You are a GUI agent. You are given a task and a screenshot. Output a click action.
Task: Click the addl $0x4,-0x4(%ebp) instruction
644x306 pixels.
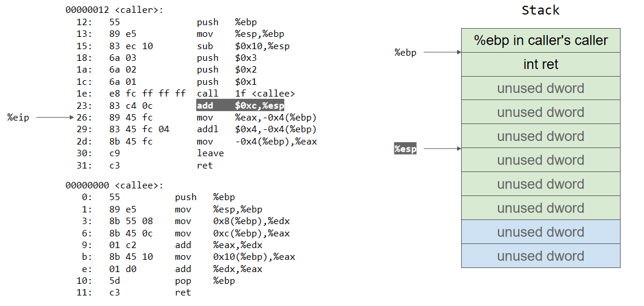(x=256, y=129)
